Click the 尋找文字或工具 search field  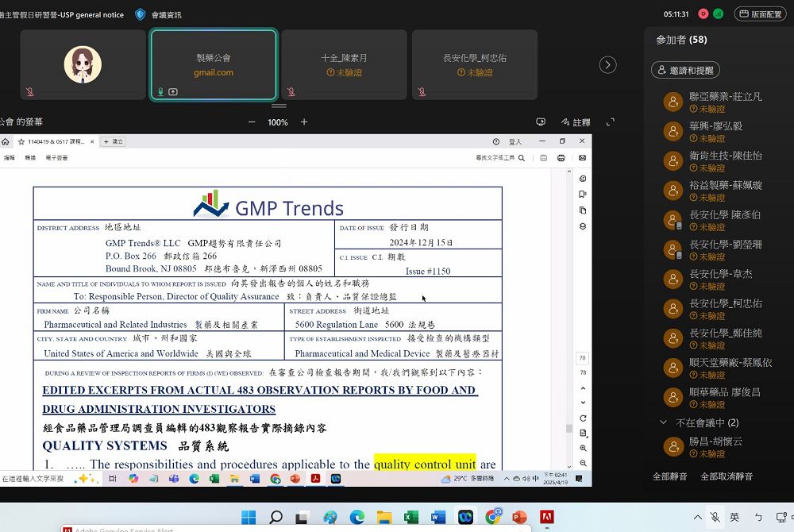point(500,158)
